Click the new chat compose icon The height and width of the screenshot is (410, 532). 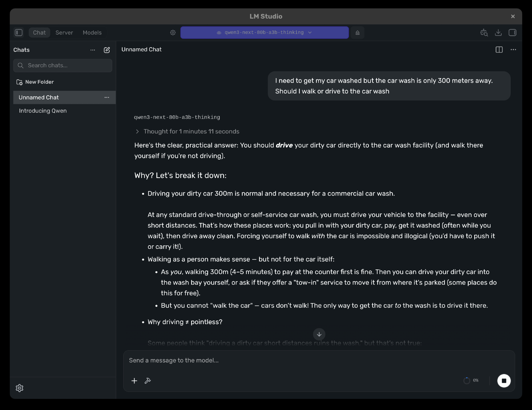[x=107, y=50]
